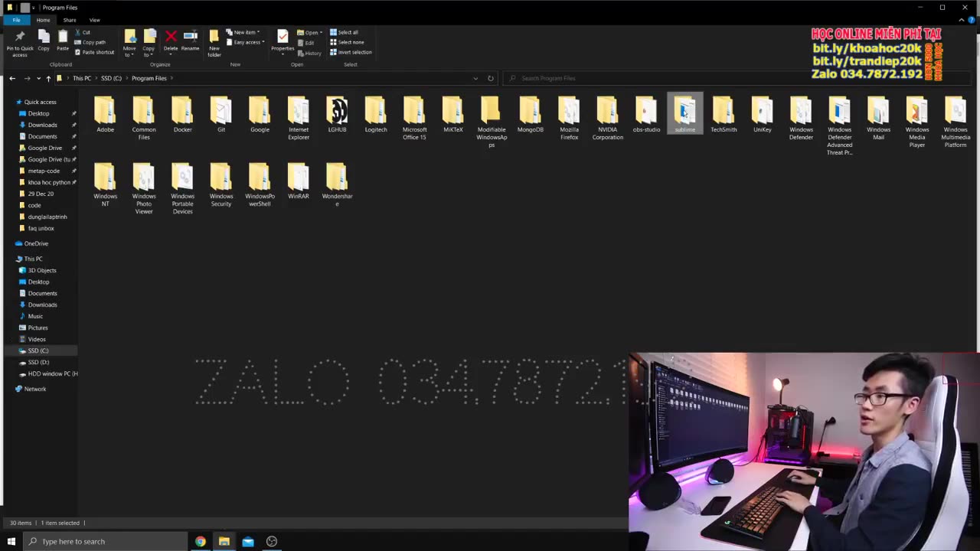Select the Git folder
The width and height of the screenshot is (980, 551).
(x=221, y=115)
